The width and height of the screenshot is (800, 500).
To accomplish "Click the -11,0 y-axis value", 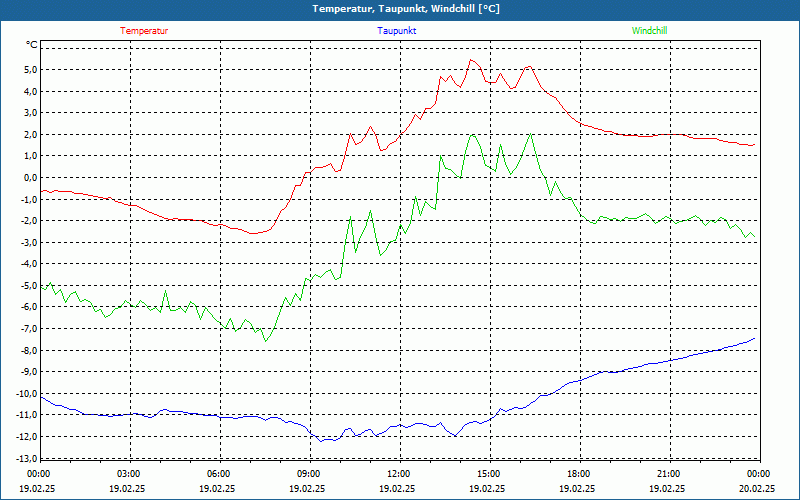I will [x=26, y=415].
